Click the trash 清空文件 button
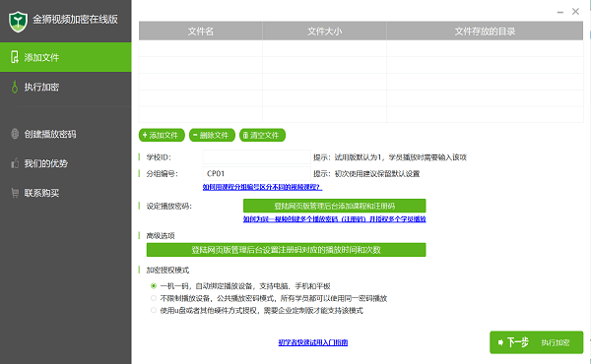Viewport: 591px width, 364px height. (x=262, y=135)
